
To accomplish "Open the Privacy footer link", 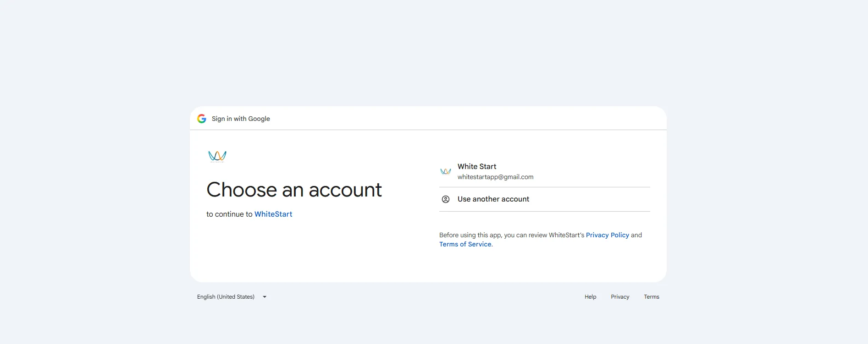I will [x=620, y=297].
